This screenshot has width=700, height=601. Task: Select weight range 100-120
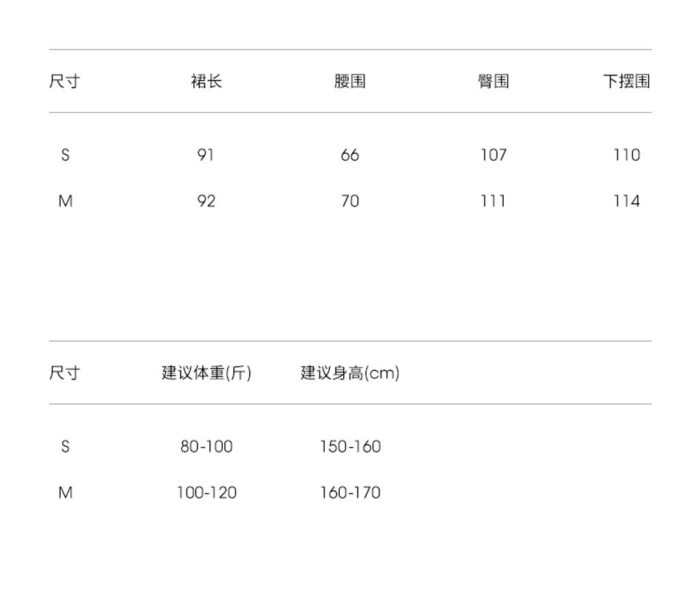tap(206, 492)
